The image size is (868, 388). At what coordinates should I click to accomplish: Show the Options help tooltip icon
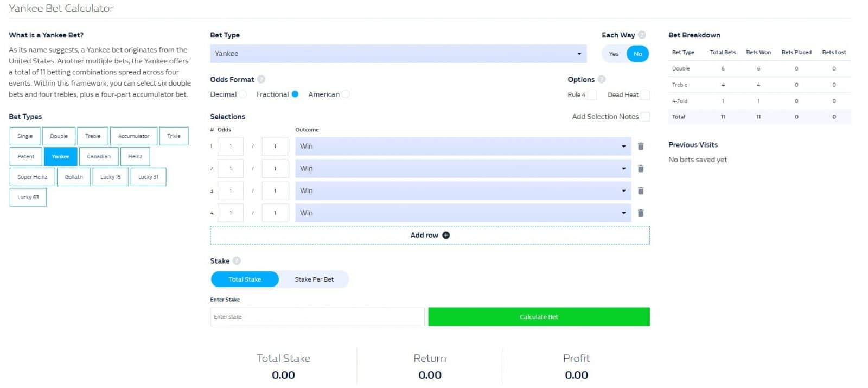(601, 79)
